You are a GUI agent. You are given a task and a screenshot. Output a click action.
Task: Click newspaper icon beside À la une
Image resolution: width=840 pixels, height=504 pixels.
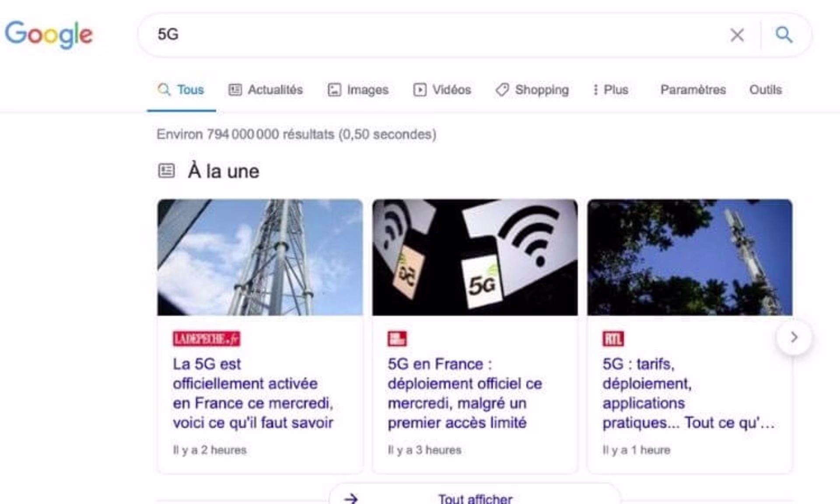pos(166,171)
